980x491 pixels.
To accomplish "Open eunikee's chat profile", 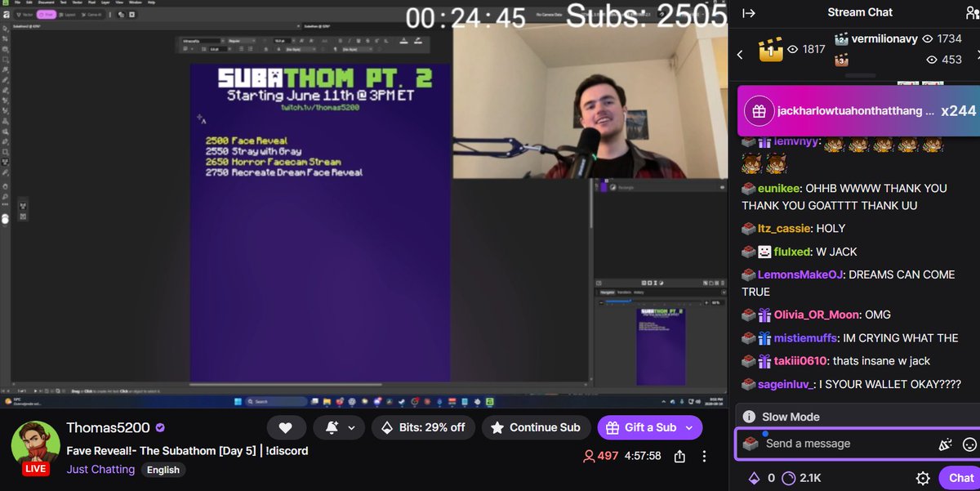I will pyautogui.click(x=779, y=188).
